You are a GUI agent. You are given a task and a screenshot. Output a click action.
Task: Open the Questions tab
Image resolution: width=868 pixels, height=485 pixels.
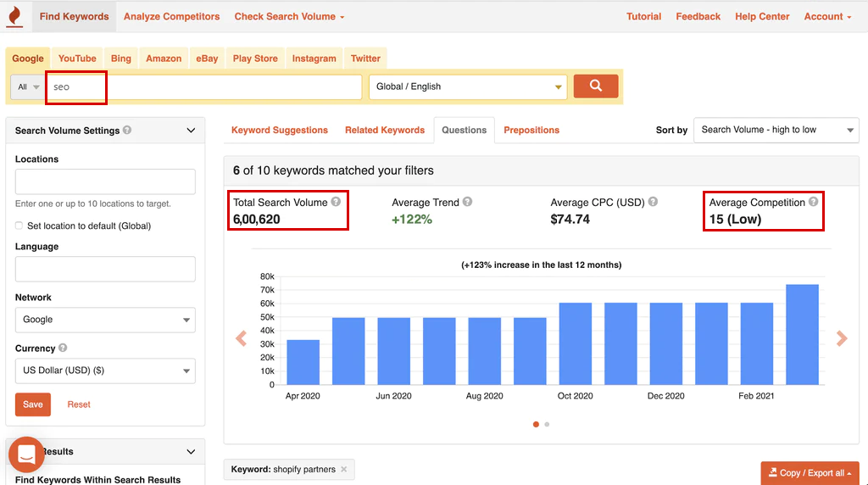[x=464, y=130]
